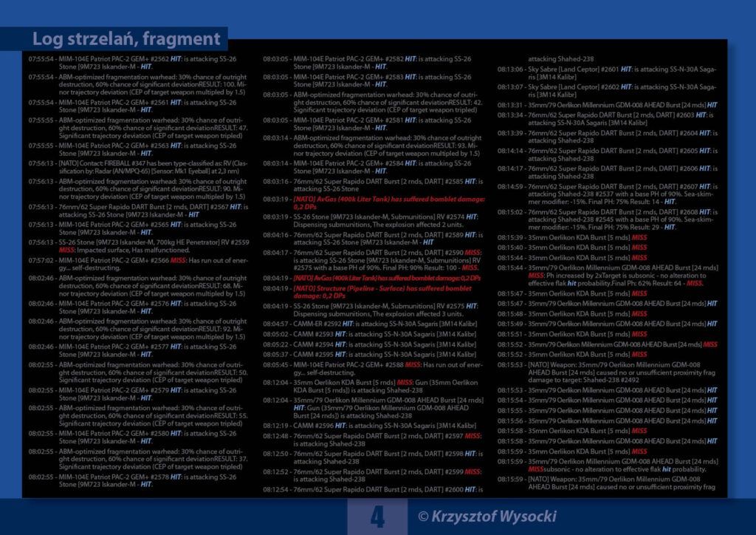756x535 pixels.
Task: Click the Super Rapido DART #2590 MISS entry
Action: [x=374, y=259]
